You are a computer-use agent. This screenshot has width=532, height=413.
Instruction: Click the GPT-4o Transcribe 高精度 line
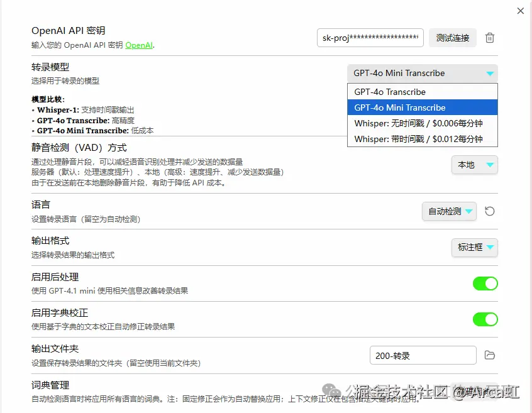click(83, 120)
